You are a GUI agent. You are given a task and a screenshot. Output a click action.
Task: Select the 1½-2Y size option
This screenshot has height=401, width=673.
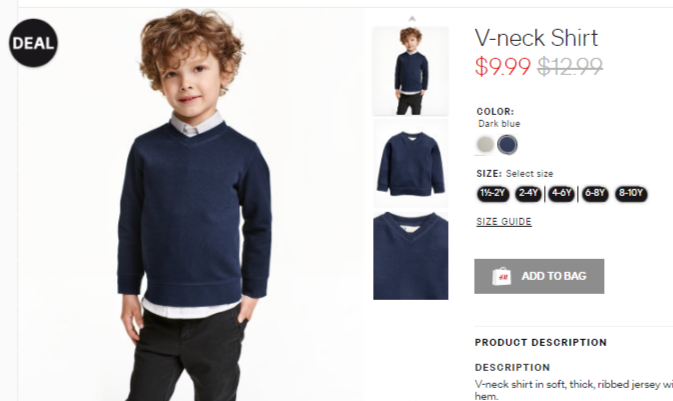(493, 194)
